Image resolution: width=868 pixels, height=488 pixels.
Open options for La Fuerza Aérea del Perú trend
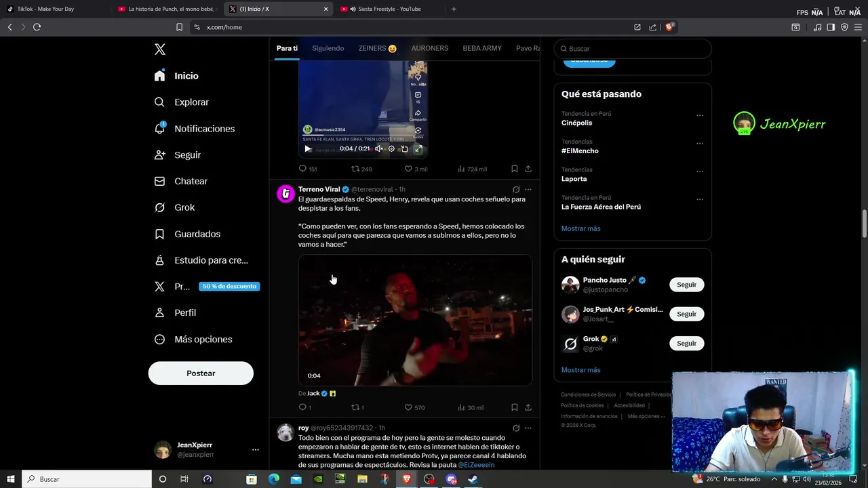coord(700,199)
